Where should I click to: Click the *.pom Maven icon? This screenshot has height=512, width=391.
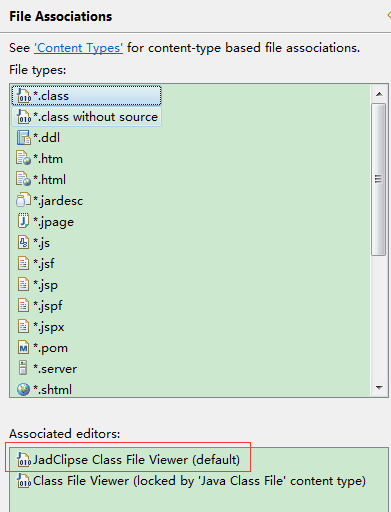click(23, 348)
